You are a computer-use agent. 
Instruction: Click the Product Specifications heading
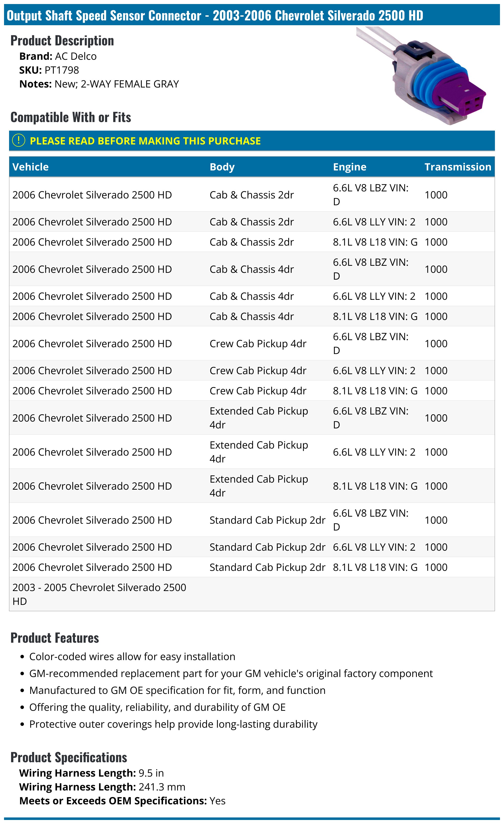point(69,757)
